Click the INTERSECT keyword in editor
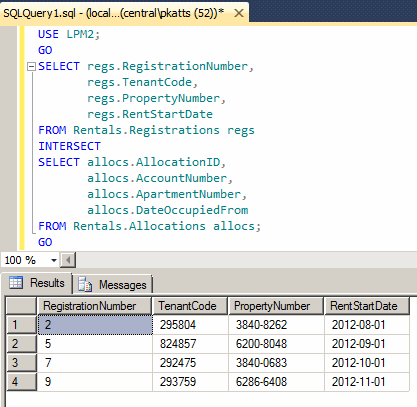This screenshot has width=417, height=407. (x=69, y=146)
